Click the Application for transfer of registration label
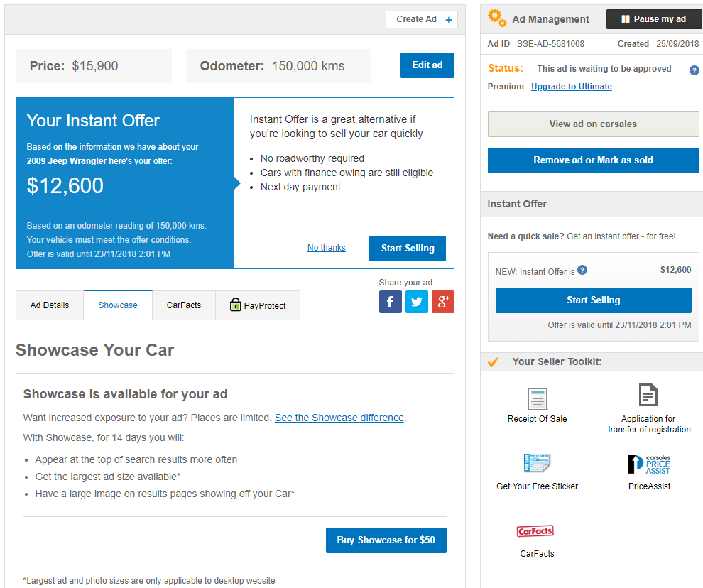Image resolution: width=703 pixels, height=588 pixels. tap(649, 424)
